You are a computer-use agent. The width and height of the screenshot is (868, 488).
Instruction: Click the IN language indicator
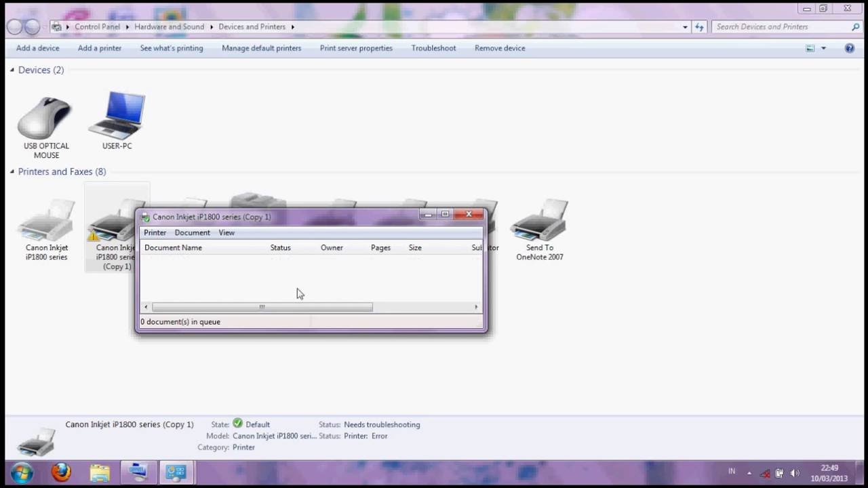click(x=732, y=471)
